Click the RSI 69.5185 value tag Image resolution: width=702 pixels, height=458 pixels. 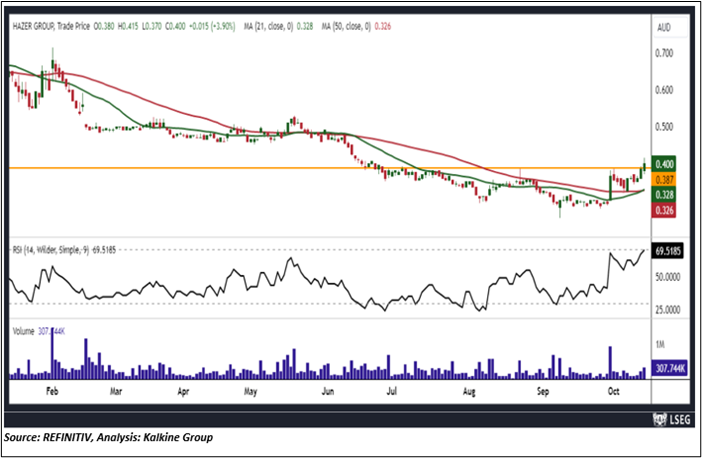pyautogui.click(x=667, y=251)
